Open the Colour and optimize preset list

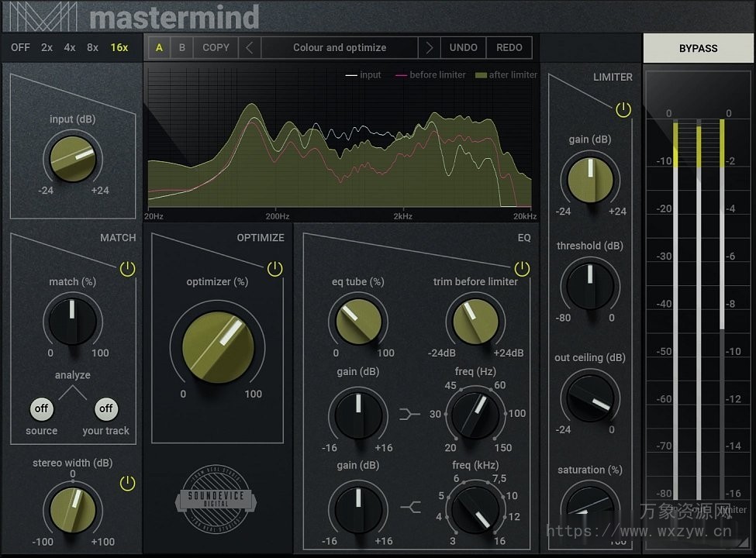[x=339, y=47]
